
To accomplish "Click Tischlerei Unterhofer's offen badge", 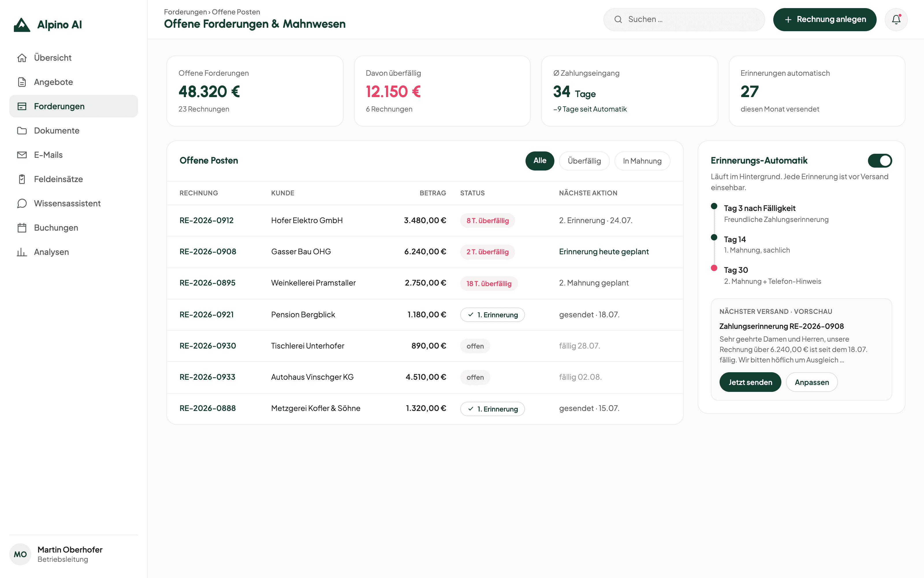I will (475, 346).
